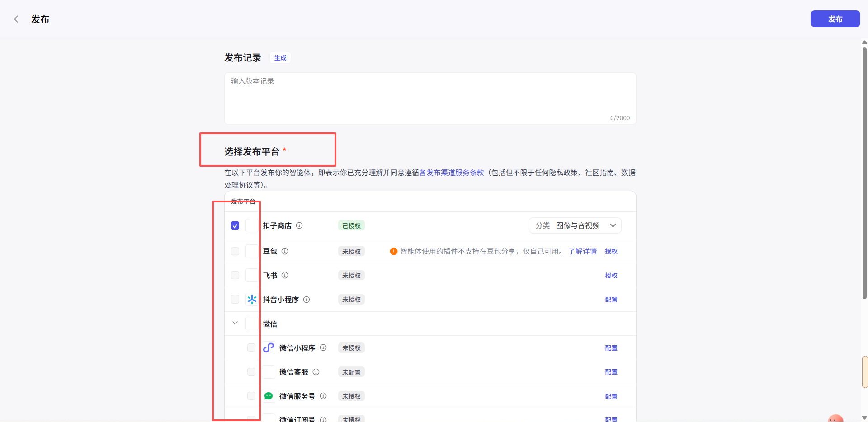
Task: Click the info icon beside 豆包
Action: (285, 251)
